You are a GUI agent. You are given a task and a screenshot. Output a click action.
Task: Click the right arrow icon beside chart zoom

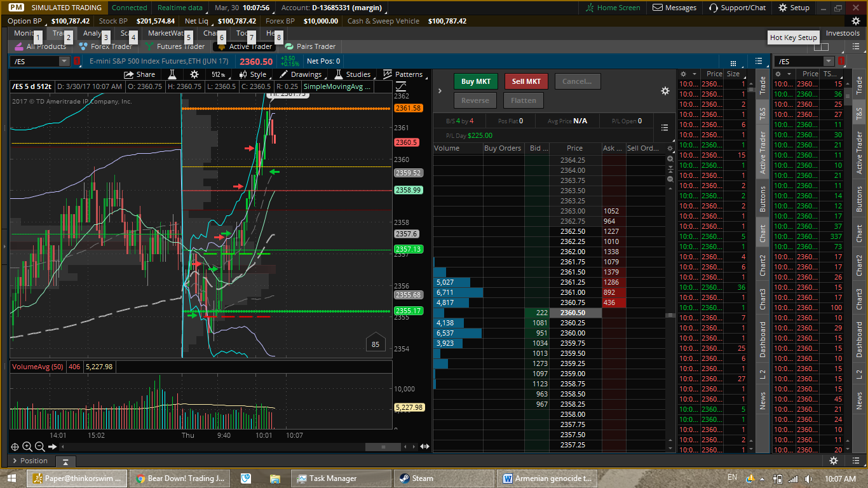(53, 447)
